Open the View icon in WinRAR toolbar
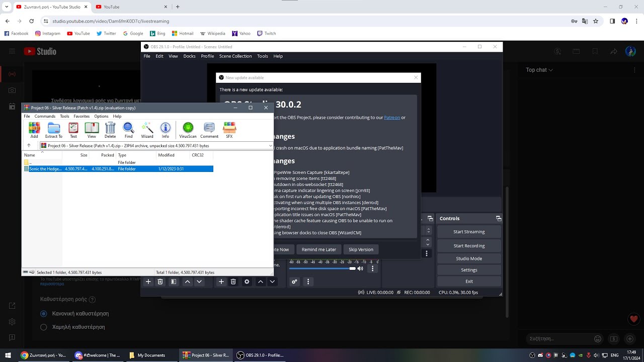 92,130
